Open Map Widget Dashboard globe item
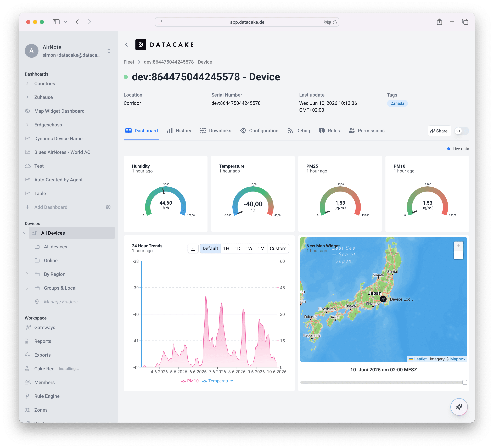 [59, 111]
